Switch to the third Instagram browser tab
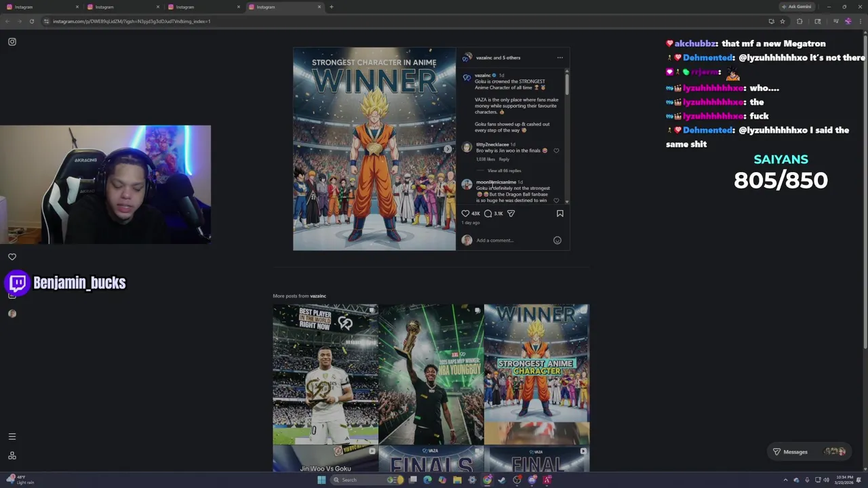The height and width of the screenshot is (488, 868). [x=203, y=7]
